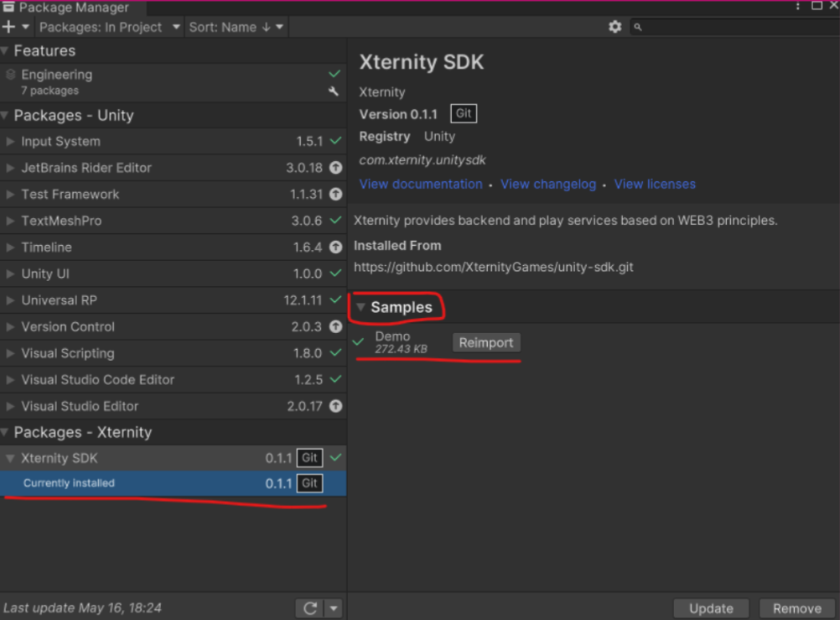The image size is (840, 620).
Task: Click the window kebab menu icon
Action: point(798,6)
